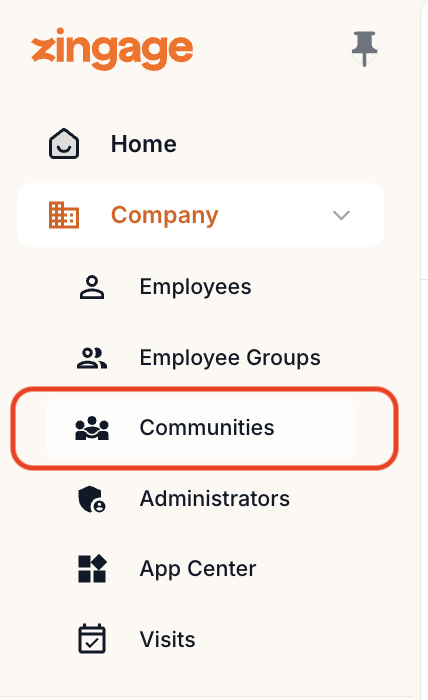Navigate to App Center
Viewport: 428px width, 700px height.
[x=198, y=569]
